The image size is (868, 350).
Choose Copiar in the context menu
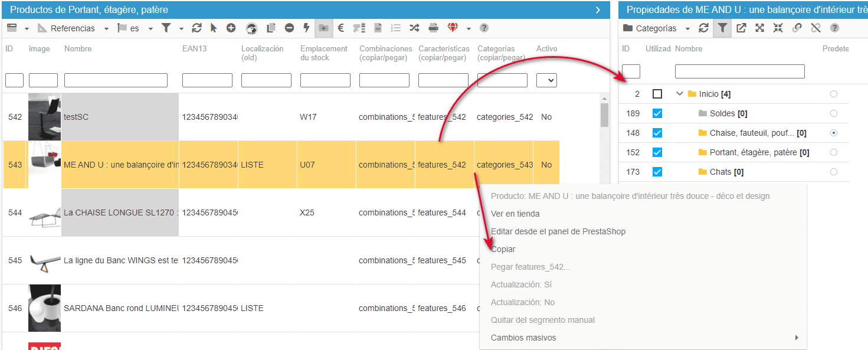point(503,249)
